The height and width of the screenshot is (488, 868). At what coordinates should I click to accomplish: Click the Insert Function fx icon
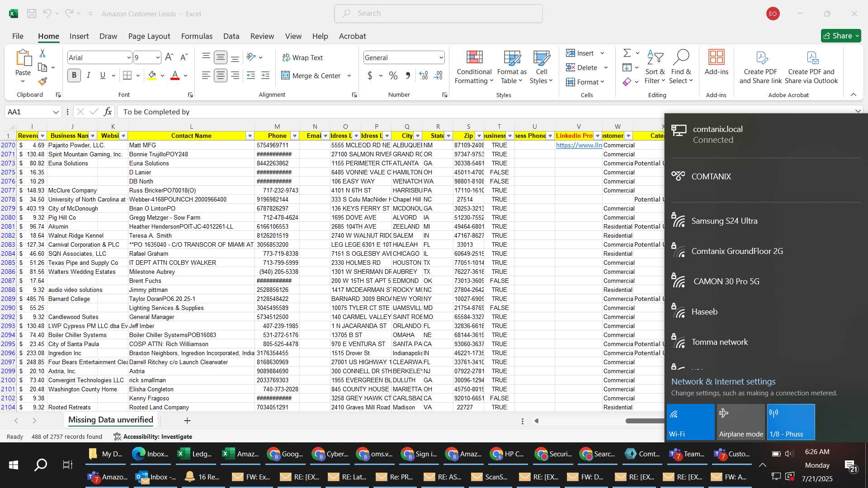pos(108,112)
